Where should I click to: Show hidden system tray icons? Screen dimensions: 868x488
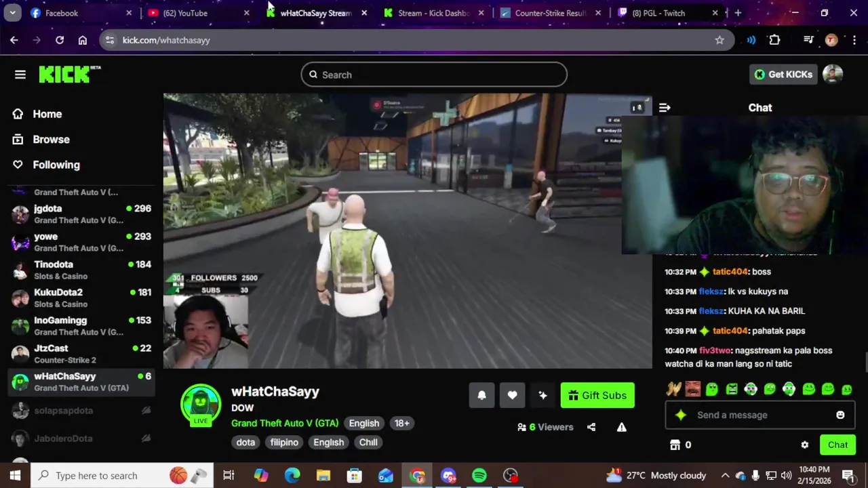(725, 476)
